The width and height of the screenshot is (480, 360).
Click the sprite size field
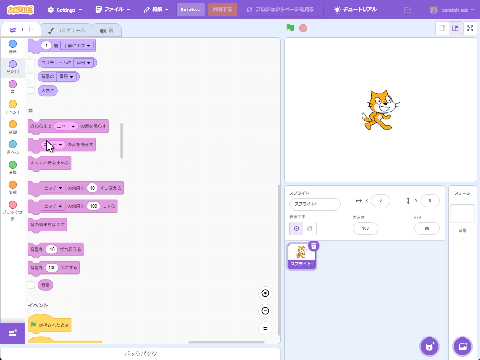tap(365, 229)
